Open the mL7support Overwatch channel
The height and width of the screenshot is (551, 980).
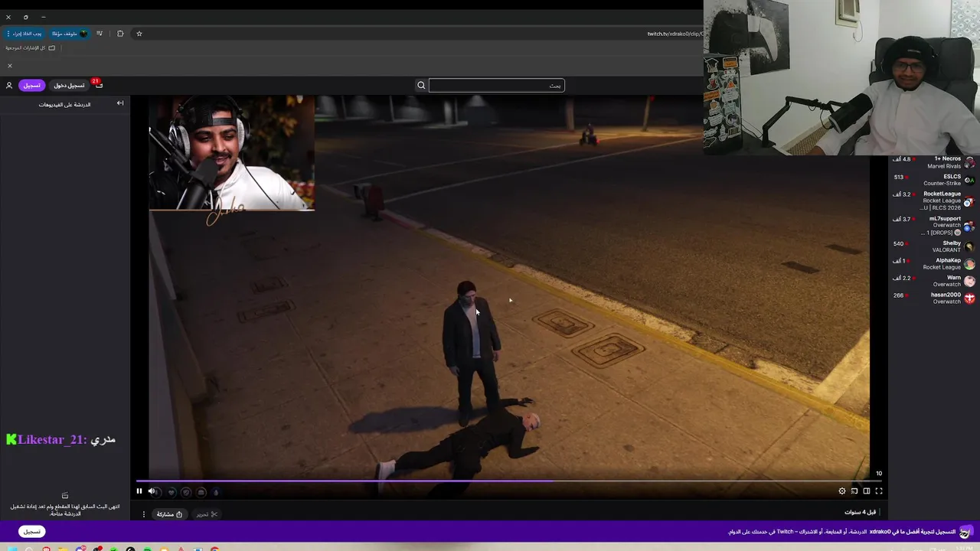(933, 226)
